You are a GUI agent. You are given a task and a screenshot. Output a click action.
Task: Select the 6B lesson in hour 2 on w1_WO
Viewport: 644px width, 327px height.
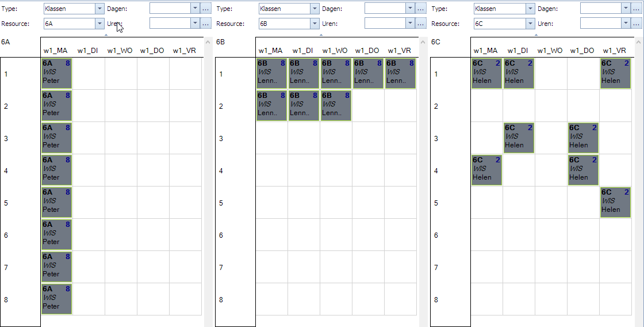point(336,106)
